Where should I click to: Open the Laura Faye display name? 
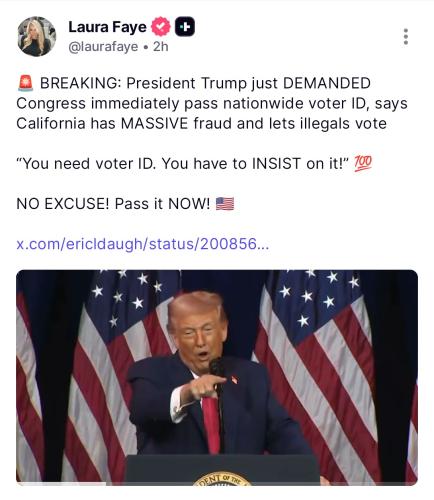point(107,27)
